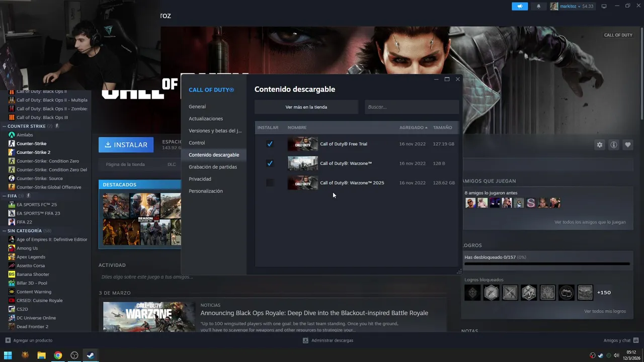The width and height of the screenshot is (644, 362).
Task: Open Windows Start menu
Action: [8, 355]
